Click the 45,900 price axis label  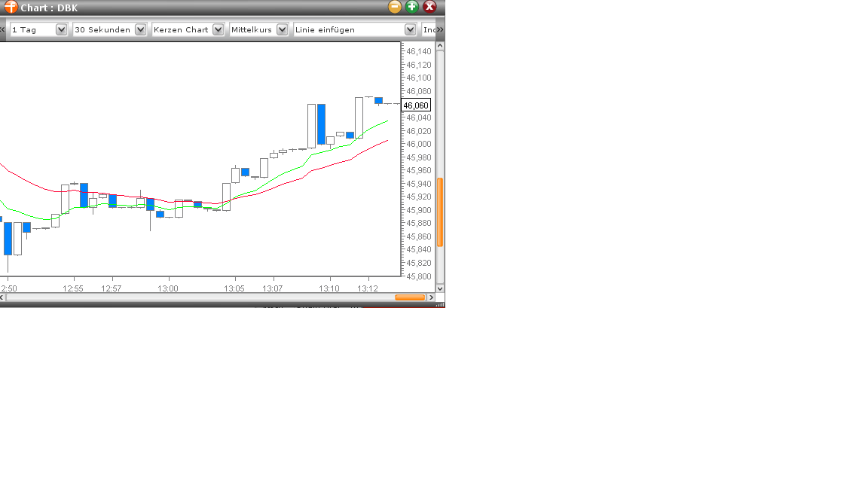click(x=418, y=210)
